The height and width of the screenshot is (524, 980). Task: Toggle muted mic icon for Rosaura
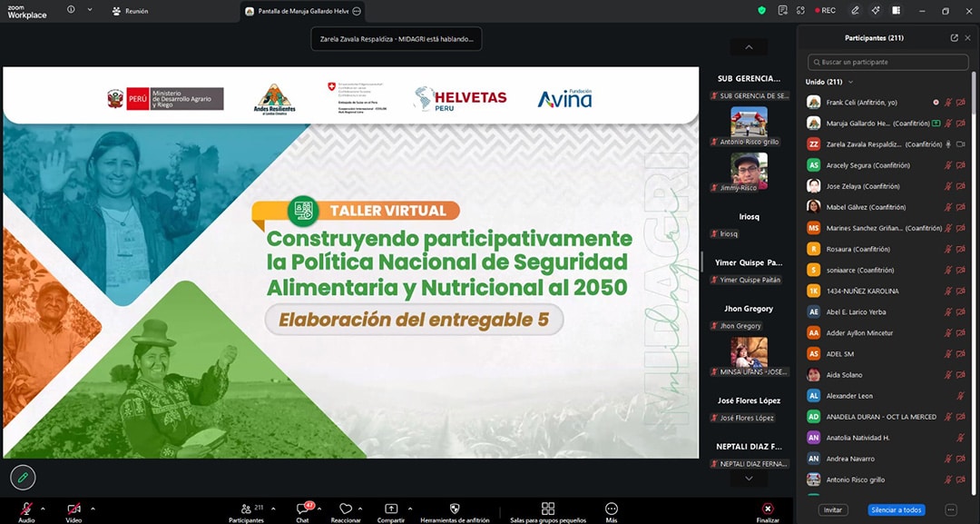(x=948, y=249)
